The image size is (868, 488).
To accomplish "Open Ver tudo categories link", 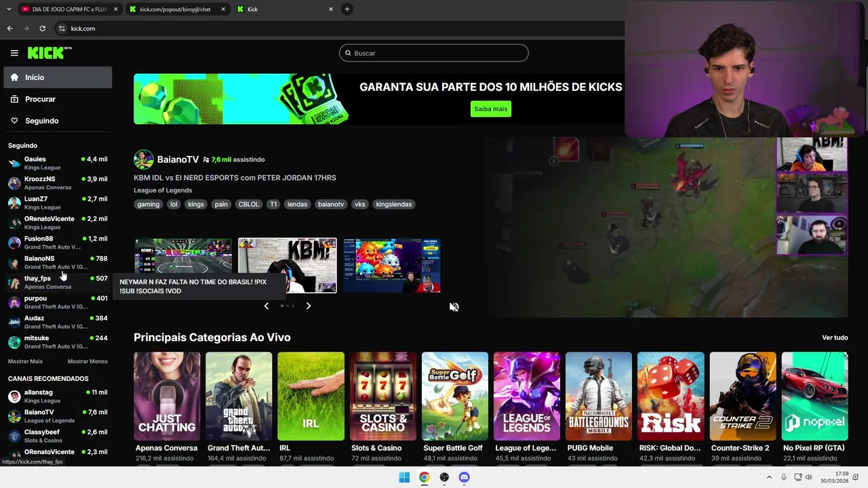I will click(835, 338).
